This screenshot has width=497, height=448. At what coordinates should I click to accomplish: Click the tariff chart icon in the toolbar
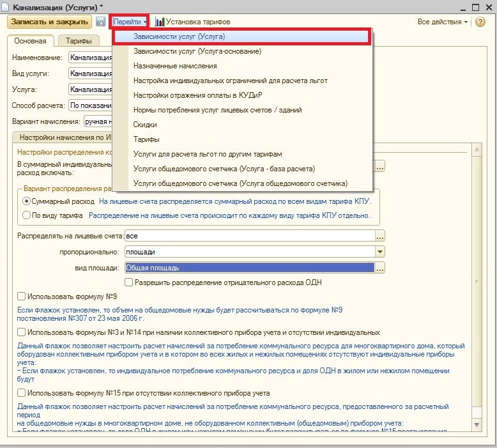pyautogui.click(x=159, y=22)
